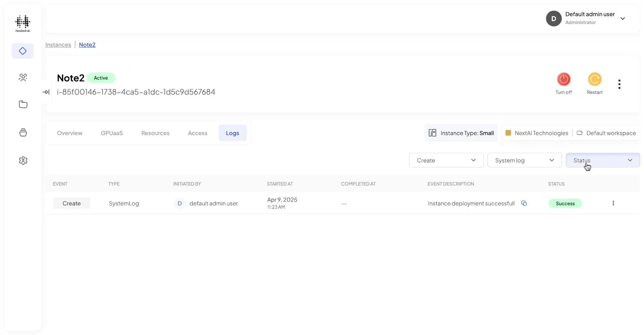Open Settings via the gear icon
Viewport: 644px width, 335px height.
(23, 160)
